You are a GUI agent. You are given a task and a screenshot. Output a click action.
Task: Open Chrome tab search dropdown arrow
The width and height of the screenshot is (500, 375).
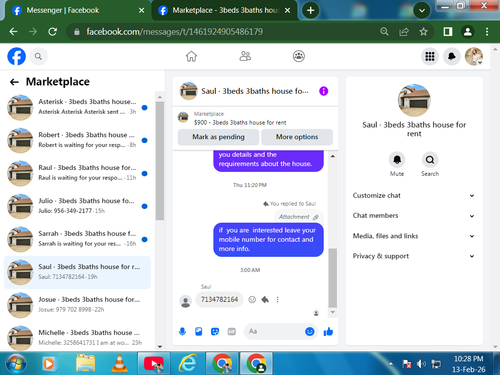(422, 11)
